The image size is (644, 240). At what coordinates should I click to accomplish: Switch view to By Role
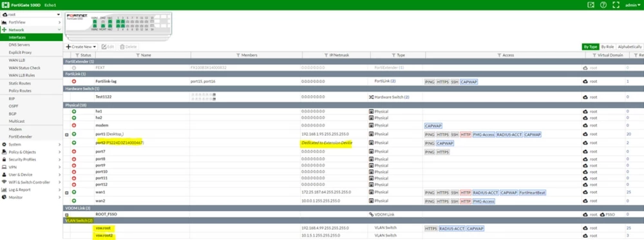click(607, 47)
